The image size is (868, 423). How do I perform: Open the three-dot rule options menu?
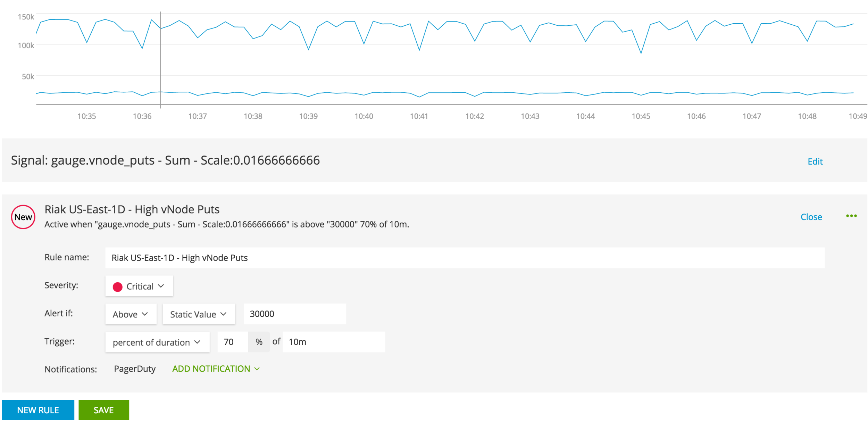click(851, 216)
